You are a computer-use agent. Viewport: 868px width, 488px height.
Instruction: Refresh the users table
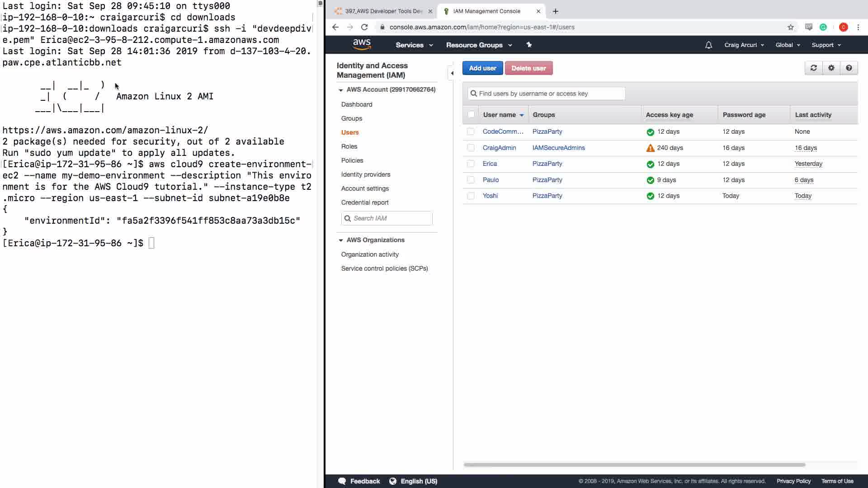pyautogui.click(x=813, y=68)
